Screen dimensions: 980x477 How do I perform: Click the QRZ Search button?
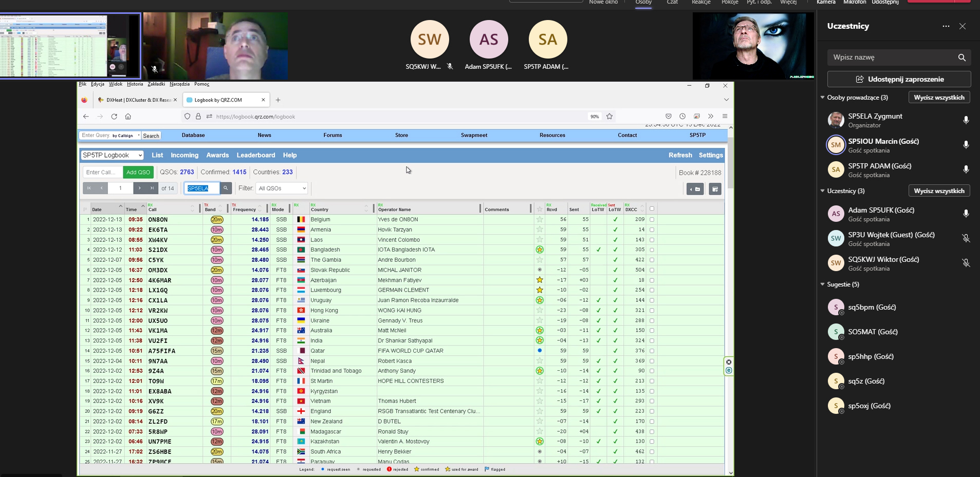[x=151, y=136]
